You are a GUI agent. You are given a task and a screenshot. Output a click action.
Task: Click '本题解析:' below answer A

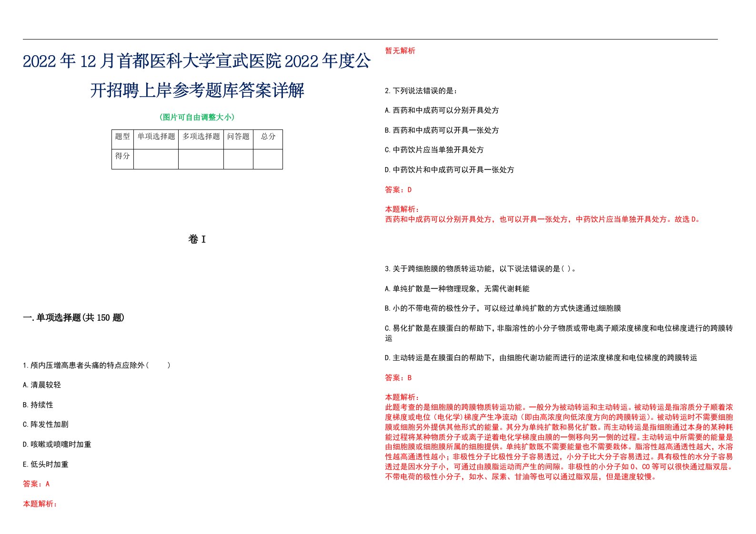coord(40,504)
